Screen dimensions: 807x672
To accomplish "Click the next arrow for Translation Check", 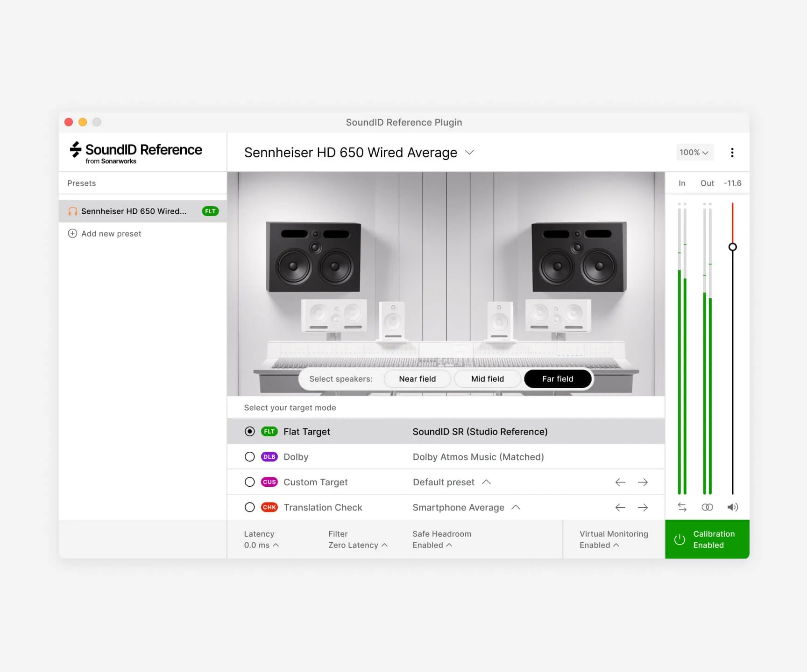I will (643, 507).
